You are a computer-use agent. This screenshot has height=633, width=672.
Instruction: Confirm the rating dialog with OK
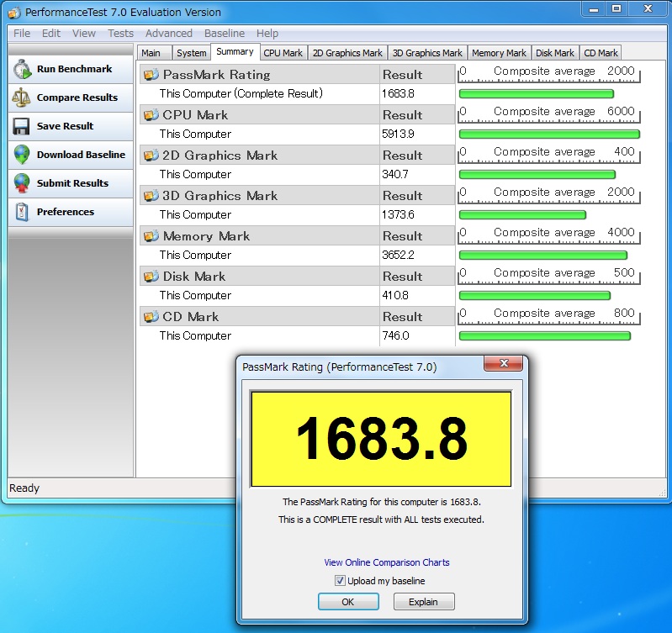[348, 602]
